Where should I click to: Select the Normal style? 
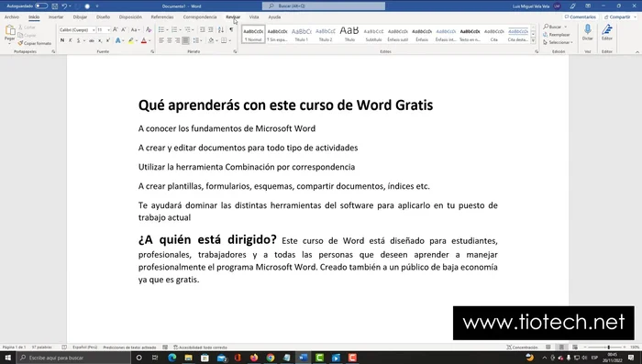[x=253, y=35]
